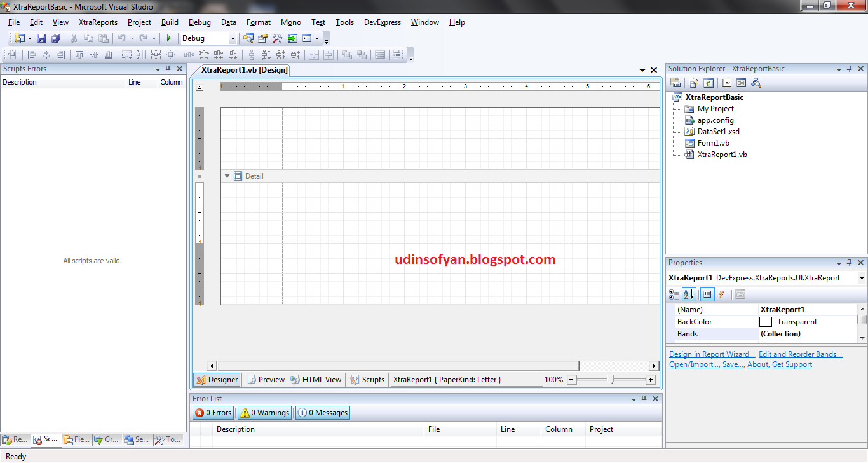Screen dimensions: 868x463
Task: Open the XtraReport1 object dropdown in Properties
Action: (862, 278)
